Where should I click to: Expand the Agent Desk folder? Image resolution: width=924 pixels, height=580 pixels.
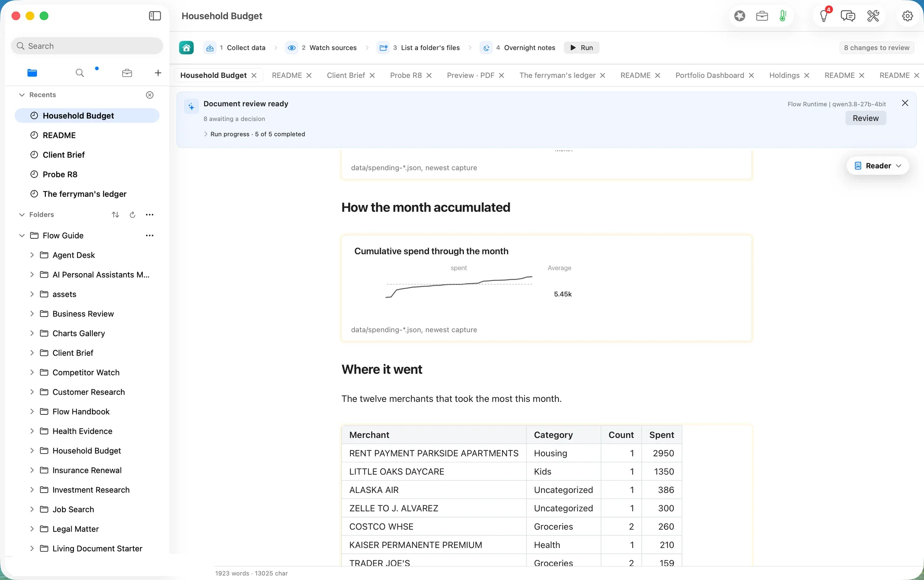pos(32,255)
